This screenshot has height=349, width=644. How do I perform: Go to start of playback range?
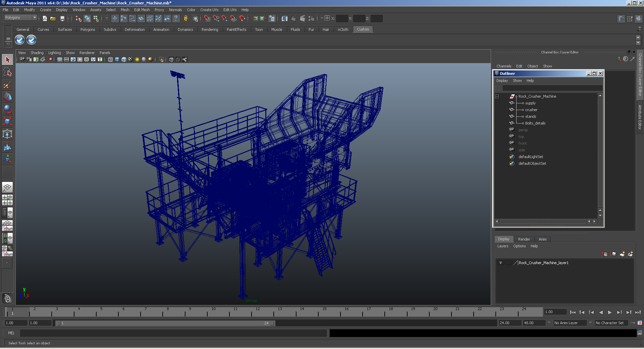pyautogui.click(x=573, y=312)
